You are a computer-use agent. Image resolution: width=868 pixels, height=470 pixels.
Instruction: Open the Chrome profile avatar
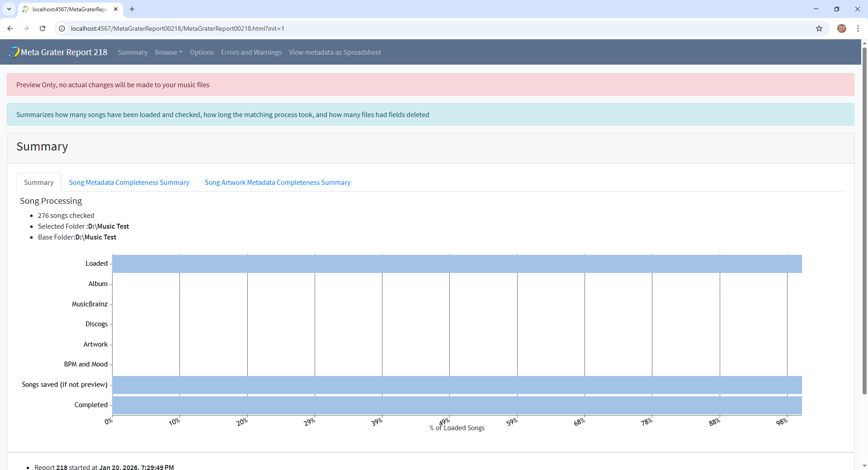(x=841, y=28)
